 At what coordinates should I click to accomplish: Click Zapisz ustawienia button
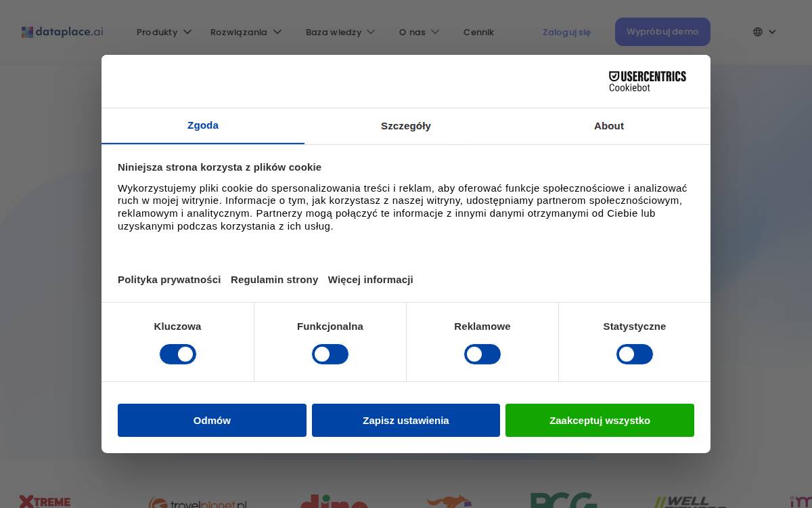pos(406,420)
